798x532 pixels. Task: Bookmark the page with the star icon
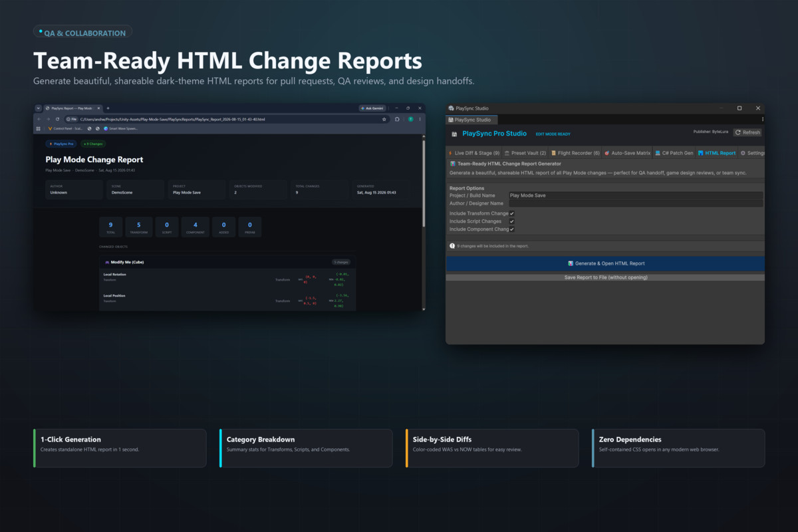384,119
